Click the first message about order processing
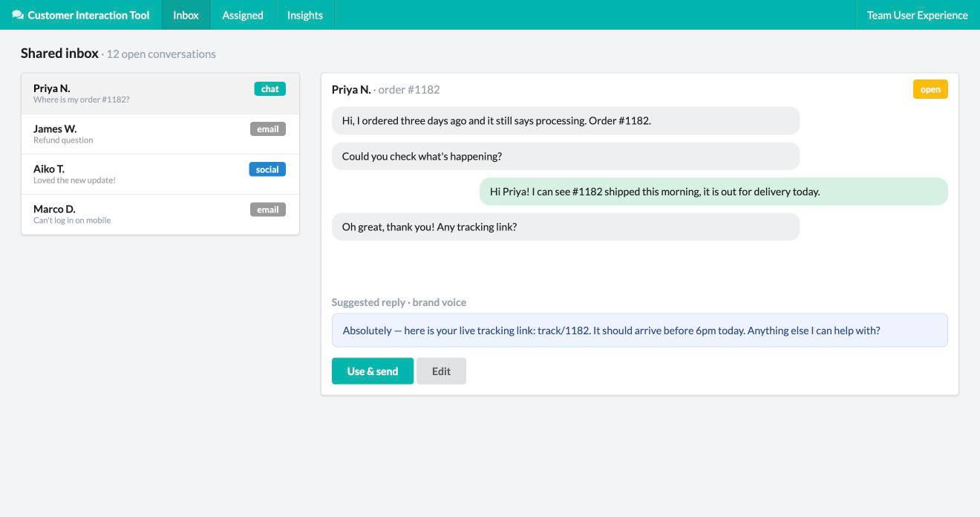 [x=566, y=120]
